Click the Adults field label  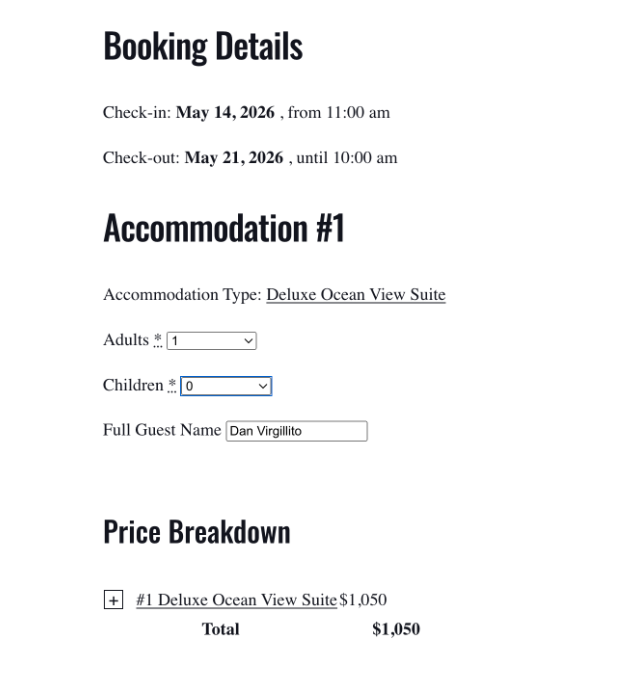point(126,340)
